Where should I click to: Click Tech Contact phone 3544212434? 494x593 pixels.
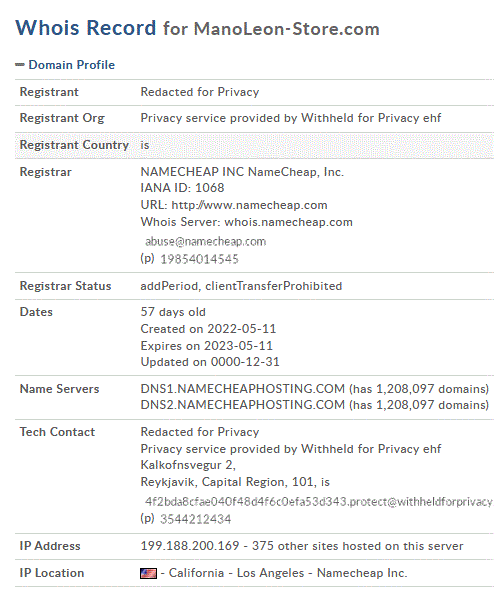tap(195, 519)
